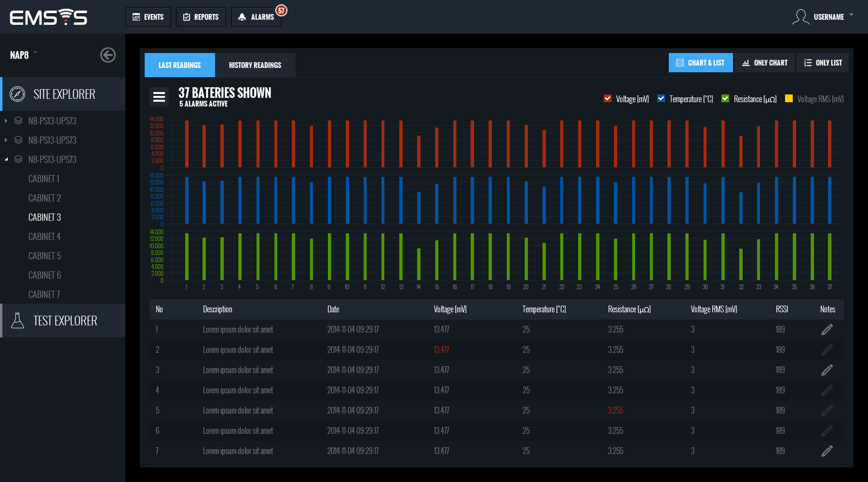Select the ONLY CHART view
Viewport: 868px width, 482px height.
[x=765, y=63]
